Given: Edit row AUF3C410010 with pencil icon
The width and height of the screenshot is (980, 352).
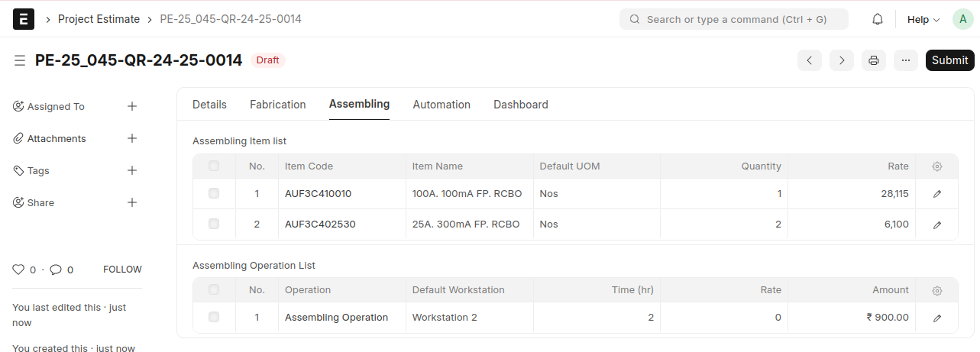Looking at the screenshot, I should click(937, 194).
